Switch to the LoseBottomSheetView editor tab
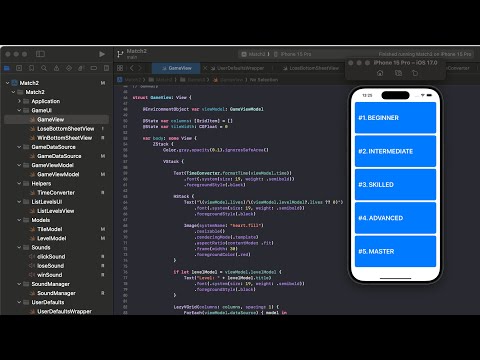This screenshot has height=360, width=480. coord(310,68)
